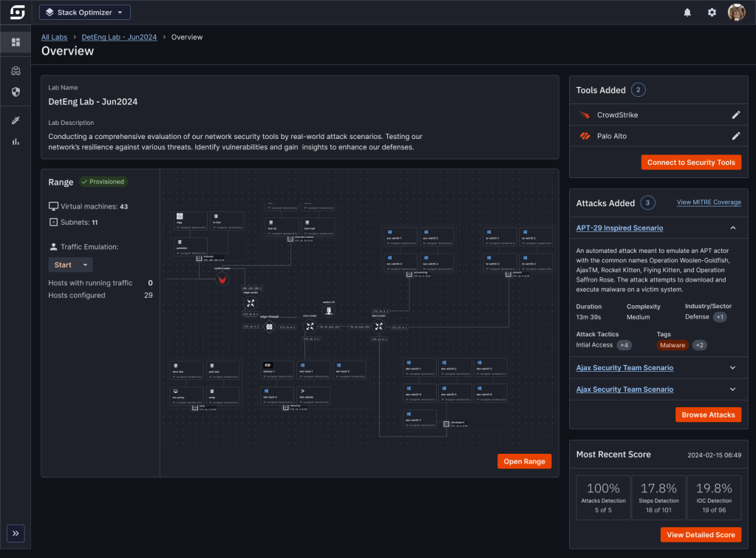Viewport: 756px width, 558px height.
Task: Click the Connect to Security Tools button
Action: coord(690,163)
